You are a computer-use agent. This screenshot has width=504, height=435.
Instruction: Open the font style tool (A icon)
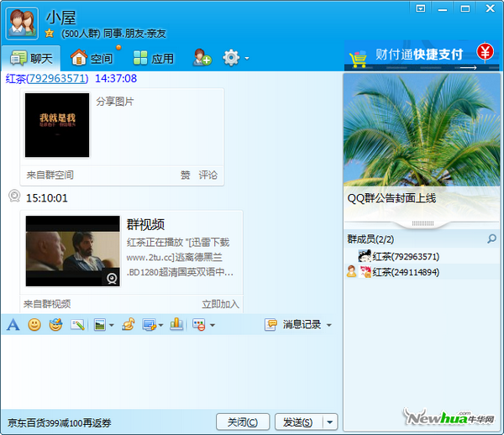click(x=13, y=325)
